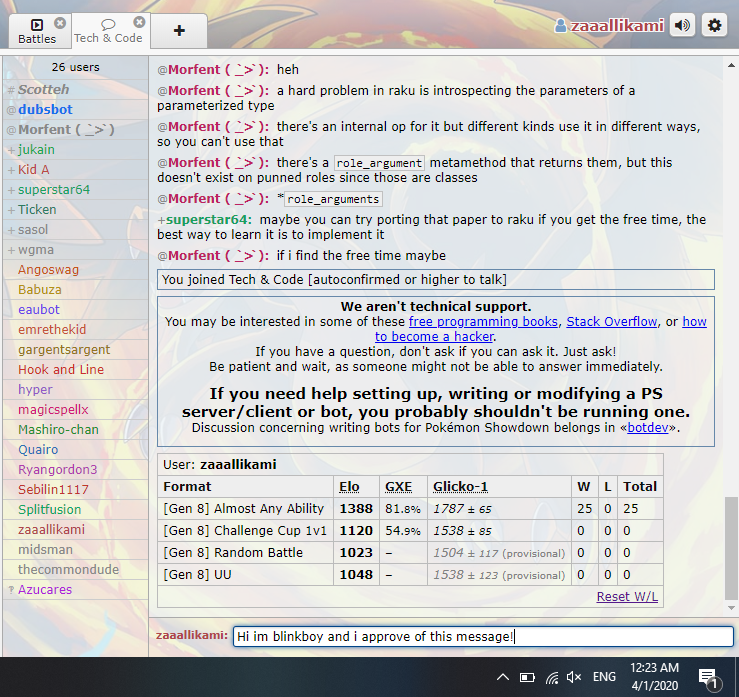This screenshot has width=739, height=697.
Task: Select user Mashiro-chan in list
Action: click(75, 430)
